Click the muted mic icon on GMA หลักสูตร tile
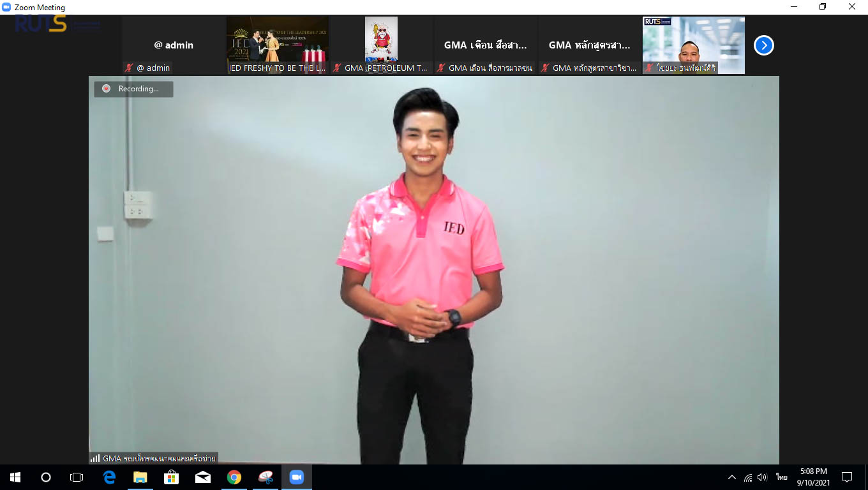Viewport: 868px width, 490px height. (x=545, y=68)
